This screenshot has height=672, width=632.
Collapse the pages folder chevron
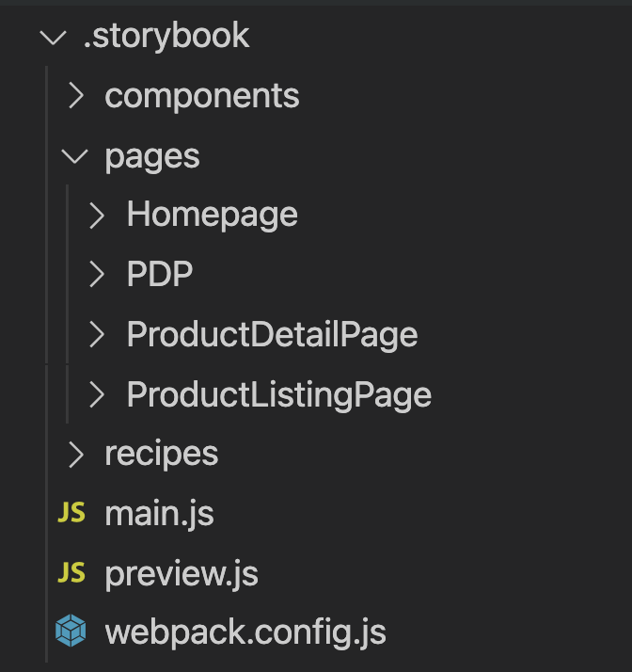point(74,156)
